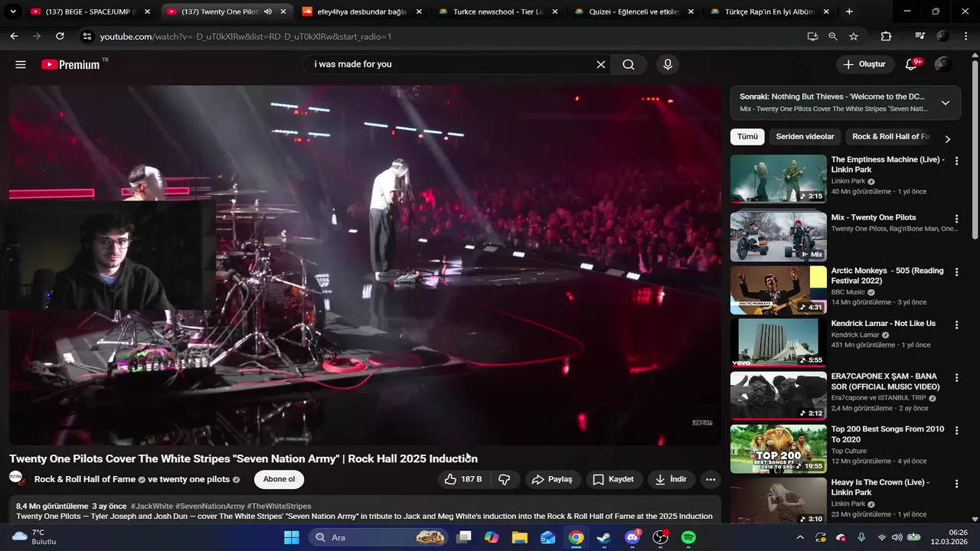Open Discord from the taskbar
Screen dimensions: 980x551
coord(632,537)
